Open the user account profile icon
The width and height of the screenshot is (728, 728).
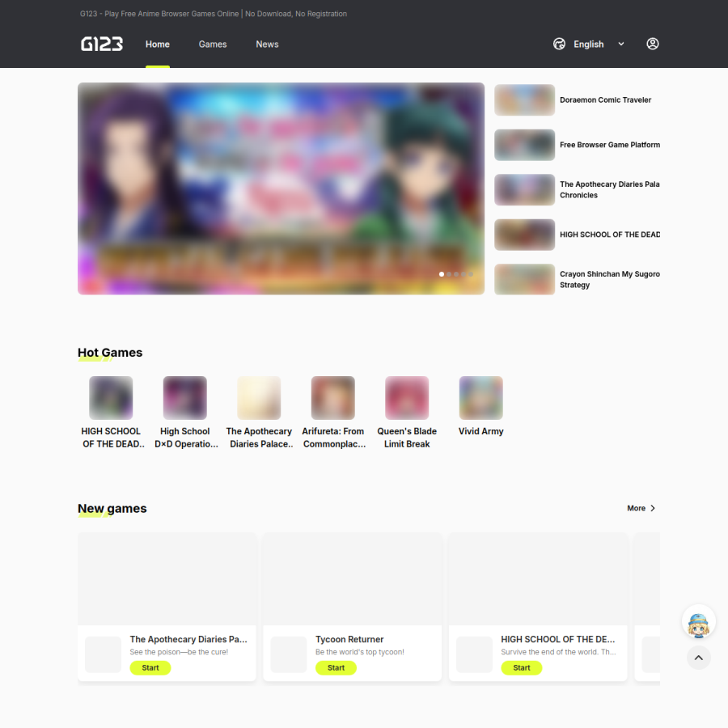tap(652, 44)
